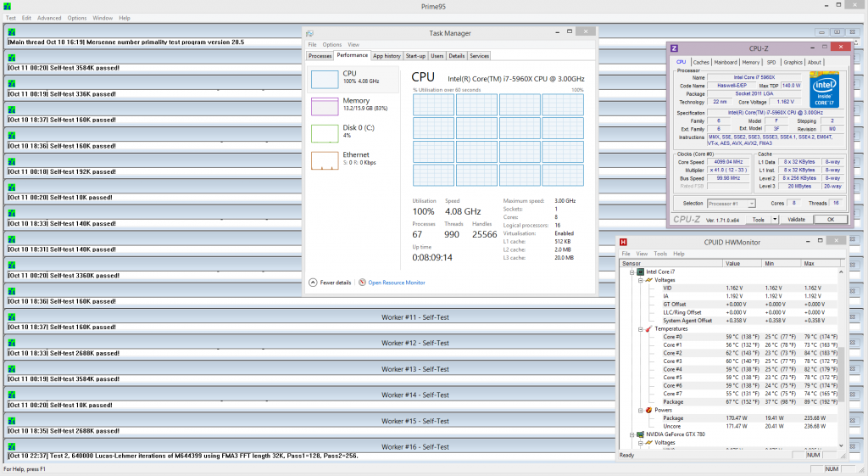Click the red H HWMonitor title icon
The image size is (868, 476).
tap(623, 242)
